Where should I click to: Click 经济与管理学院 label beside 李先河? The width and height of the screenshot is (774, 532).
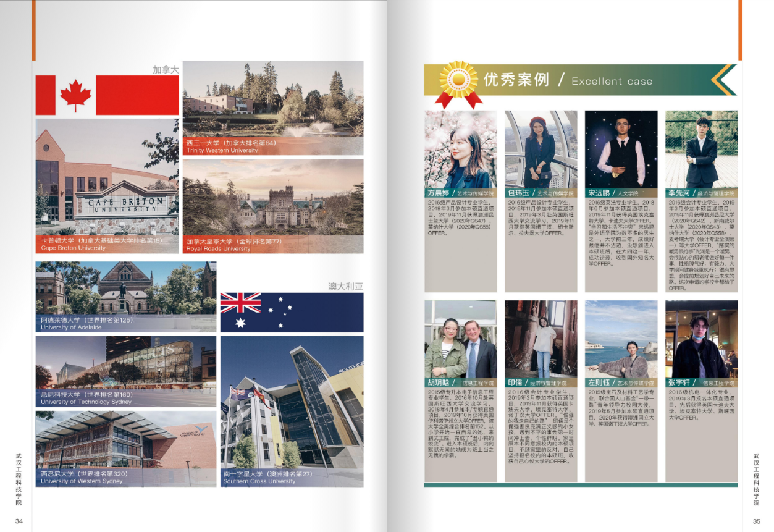click(x=717, y=193)
